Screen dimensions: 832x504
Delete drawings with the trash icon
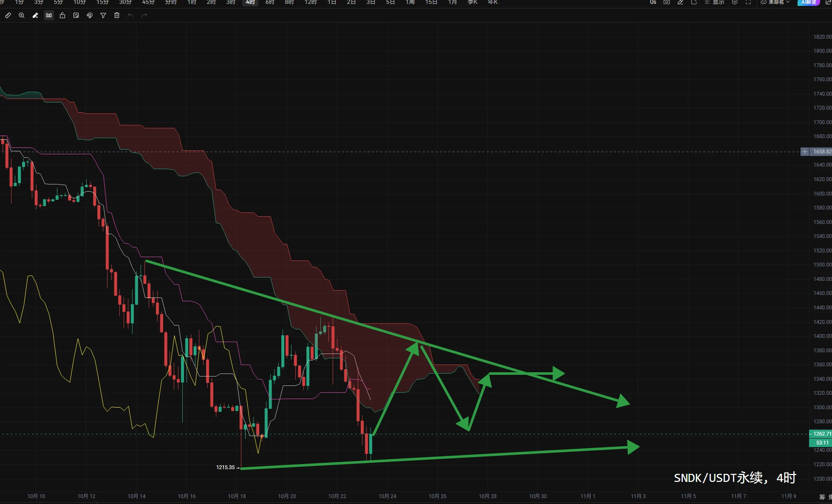[117, 15]
